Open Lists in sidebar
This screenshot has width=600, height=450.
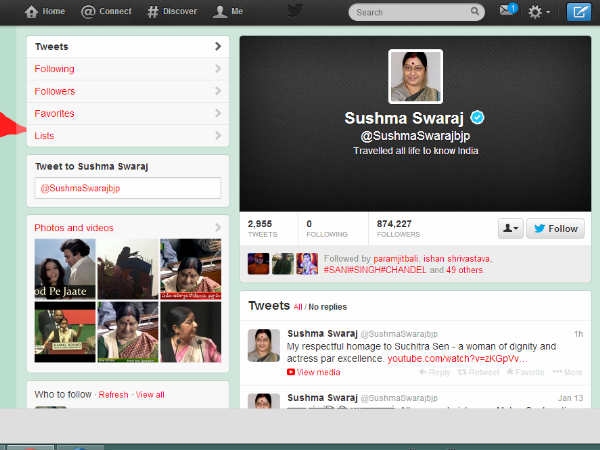click(x=128, y=135)
